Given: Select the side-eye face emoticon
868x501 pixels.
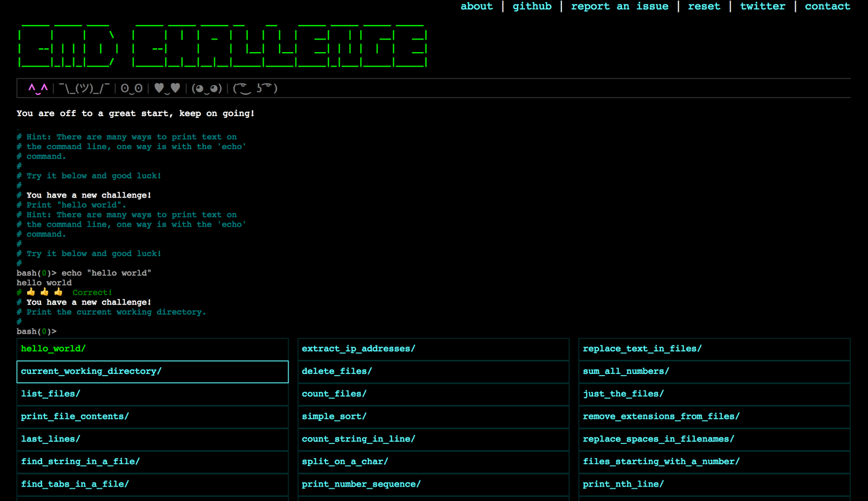Looking at the screenshot, I should (x=207, y=87).
